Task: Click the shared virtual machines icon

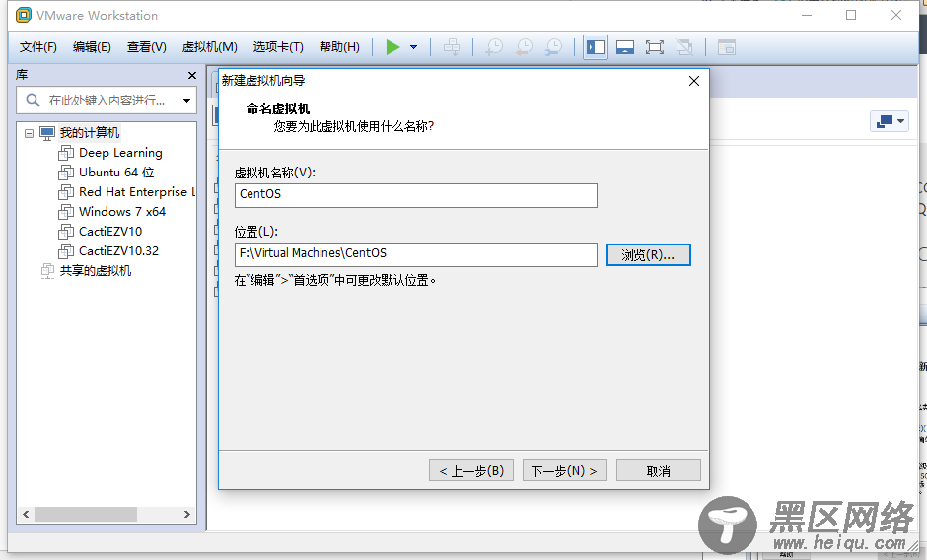Action: [x=47, y=271]
